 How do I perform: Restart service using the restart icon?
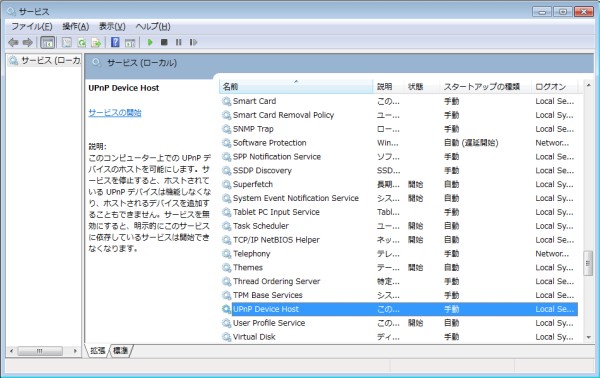point(193,42)
